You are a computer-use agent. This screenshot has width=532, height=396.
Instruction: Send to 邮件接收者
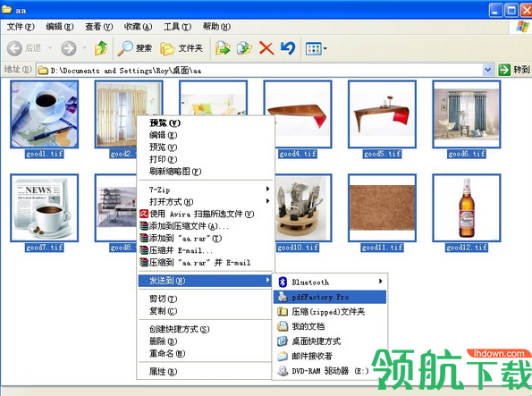tap(330, 356)
